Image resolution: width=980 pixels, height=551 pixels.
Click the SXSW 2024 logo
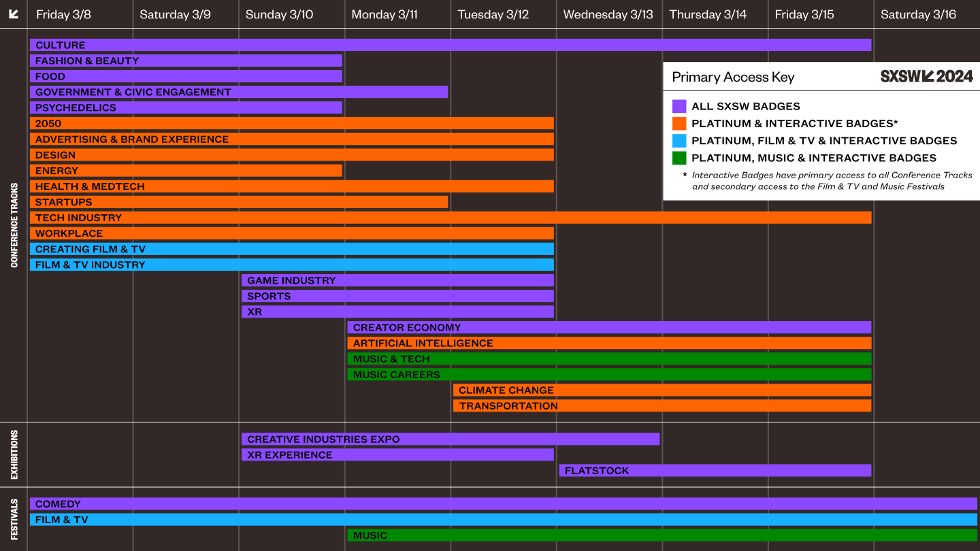(927, 76)
